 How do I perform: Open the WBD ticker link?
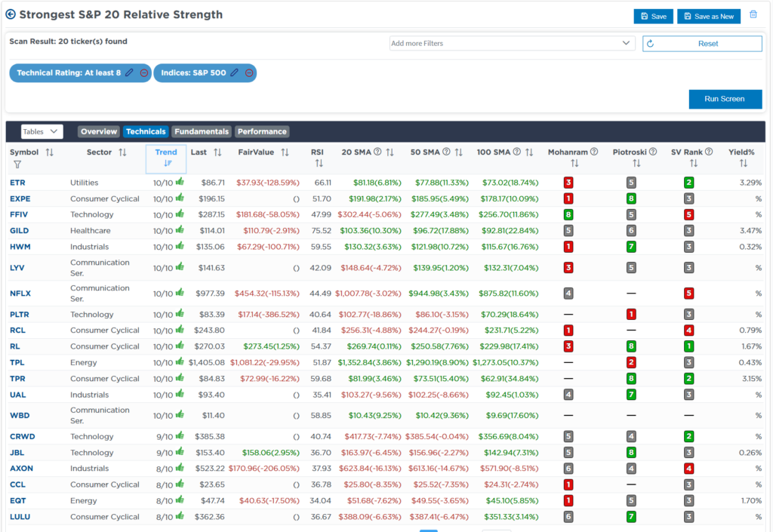coord(20,416)
